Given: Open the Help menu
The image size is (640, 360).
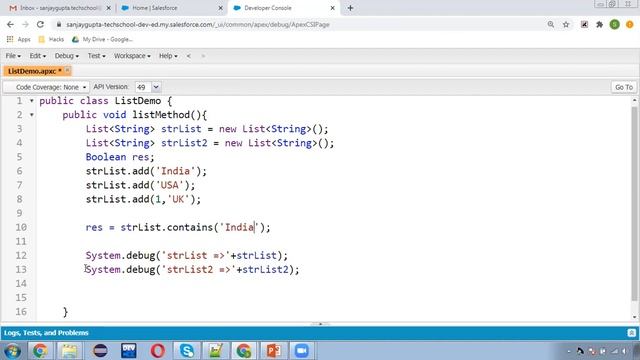Looking at the screenshot, I should [168, 56].
